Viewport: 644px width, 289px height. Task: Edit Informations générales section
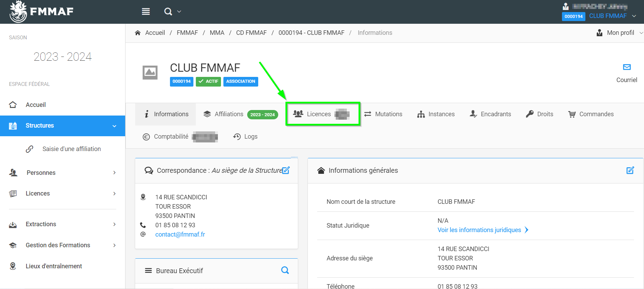630,170
